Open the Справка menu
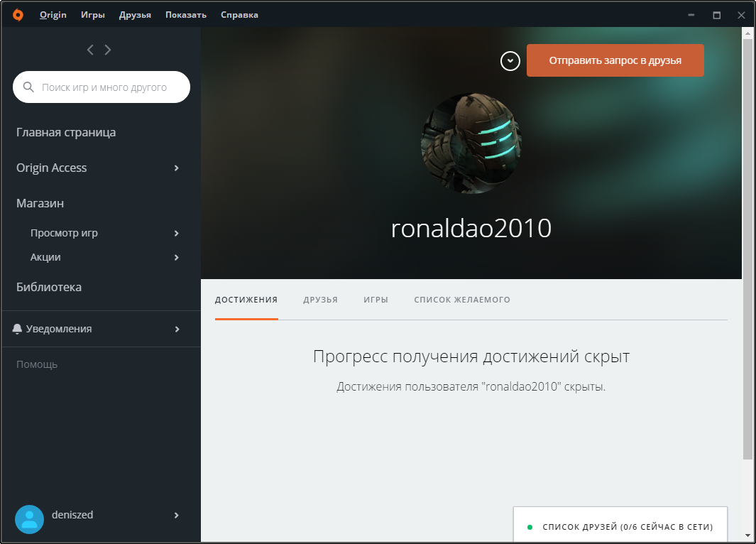This screenshot has width=756, height=544. click(239, 15)
